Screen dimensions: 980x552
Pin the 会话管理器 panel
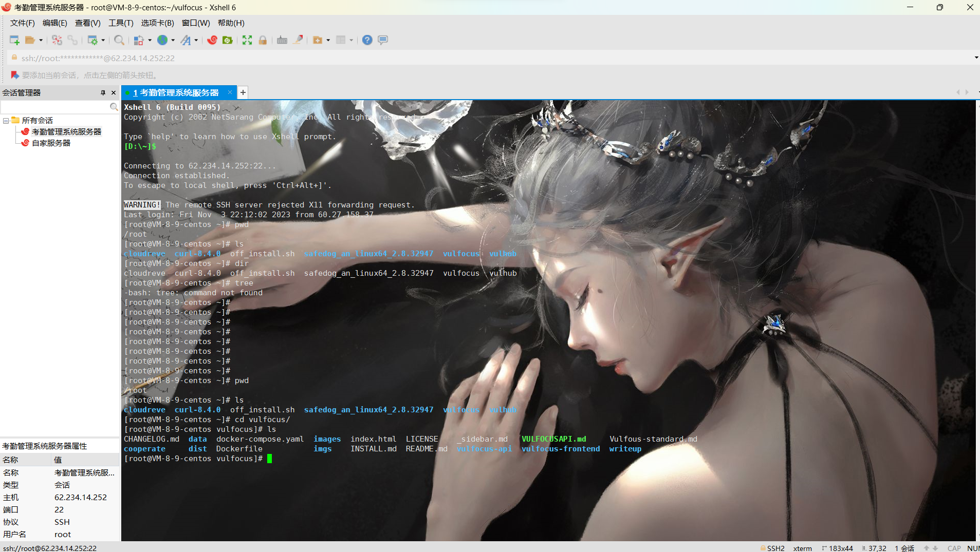(103, 92)
